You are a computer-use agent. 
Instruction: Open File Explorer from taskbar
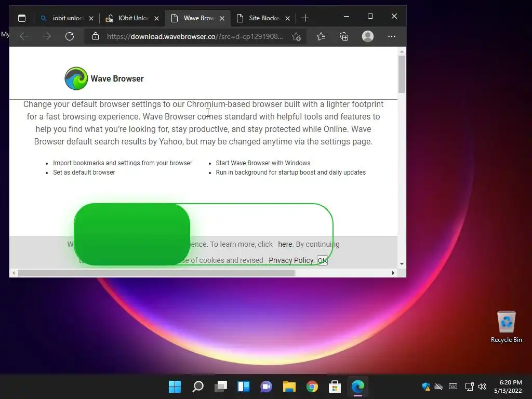coord(289,387)
